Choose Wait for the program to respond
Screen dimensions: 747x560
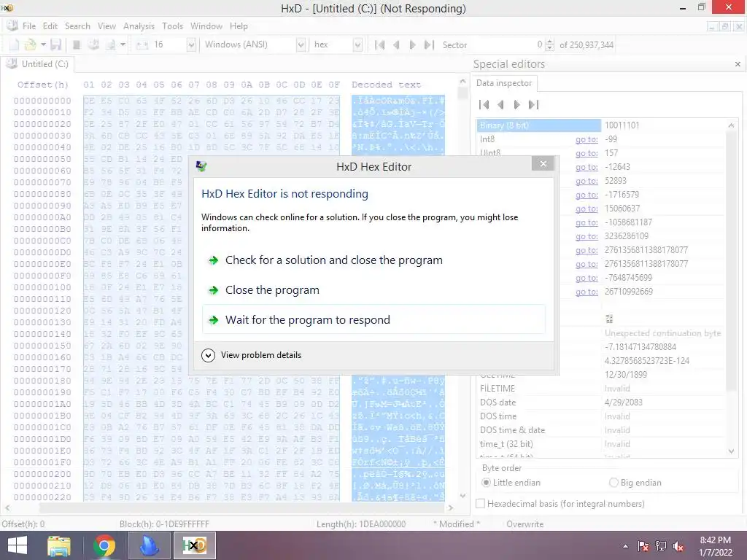tap(373, 319)
